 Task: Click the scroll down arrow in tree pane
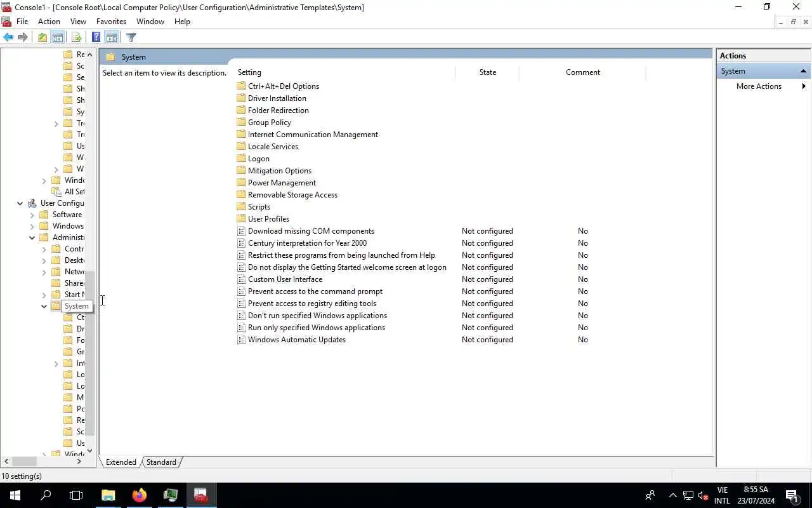pos(90,451)
